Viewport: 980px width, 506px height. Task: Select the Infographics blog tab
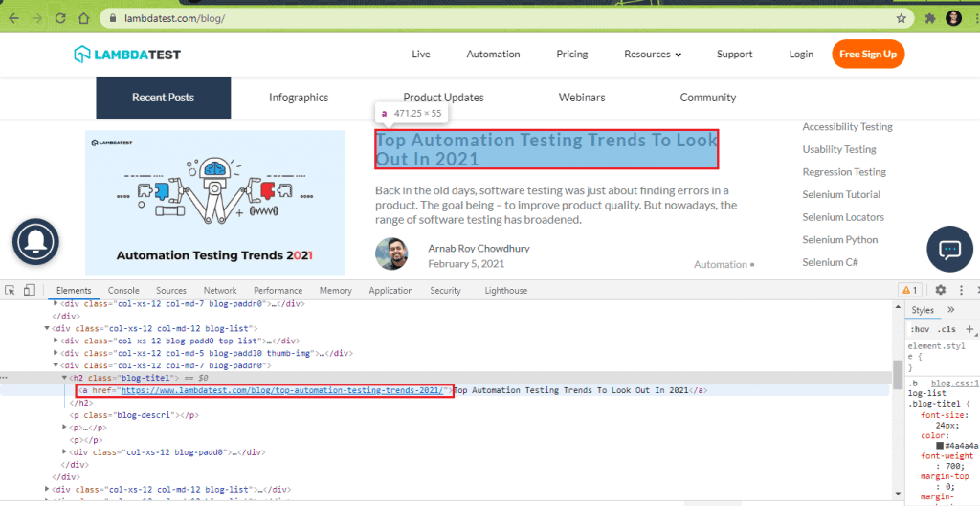tap(299, 98)
